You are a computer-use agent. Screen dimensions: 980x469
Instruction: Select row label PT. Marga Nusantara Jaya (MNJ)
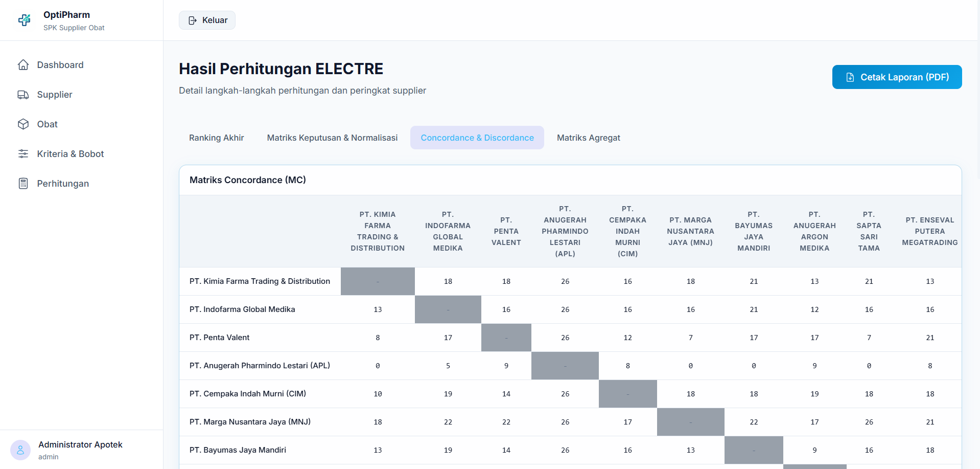pos(250,422)
